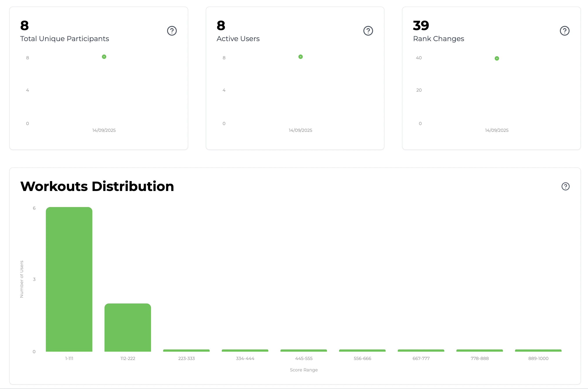
Task: Click the Workouts Distribution heading
Action: 97,186
